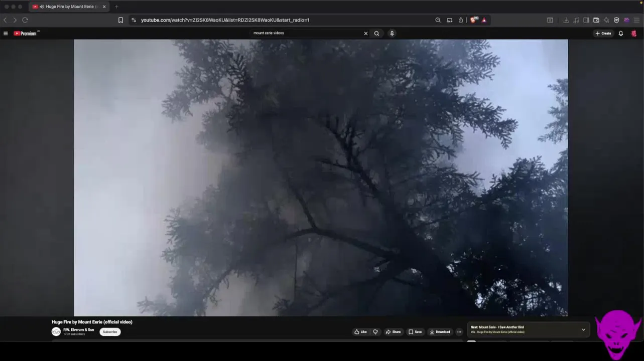Screen dimensions: 644x361
Task: Clear the YouTube search box text
Action: click(x=365, y=34)
